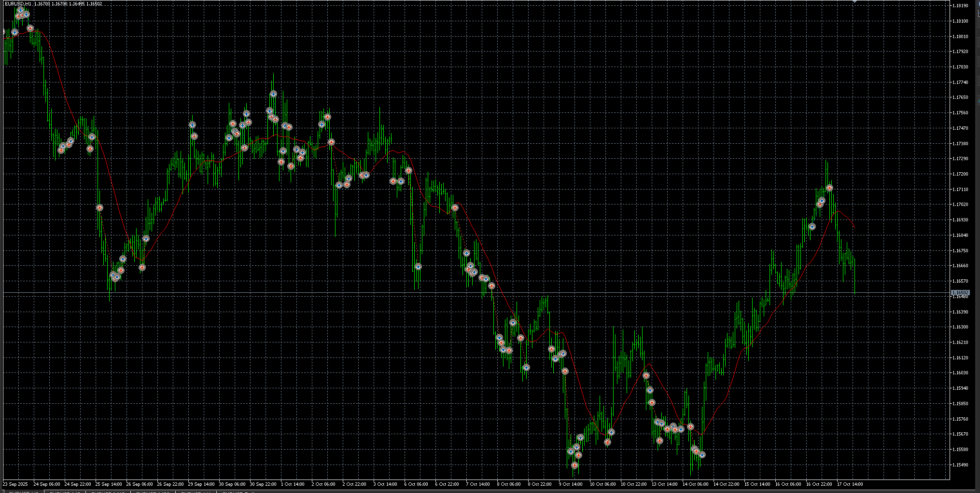The height and width of the screenshot is (493, 980).
Task: Click the 29 Sep 14:00 time axis label
Action: pyautogui.click(x=201, y=484)
